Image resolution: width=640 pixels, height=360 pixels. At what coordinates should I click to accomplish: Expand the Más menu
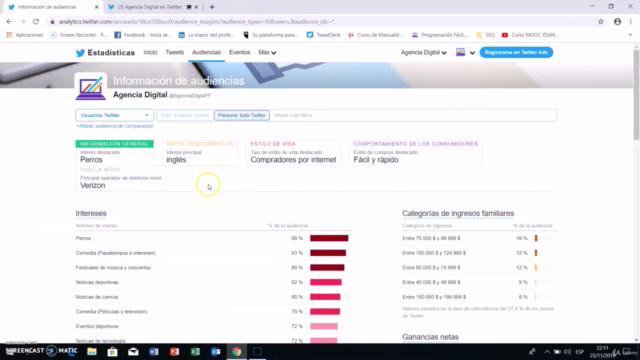(267, 52)
